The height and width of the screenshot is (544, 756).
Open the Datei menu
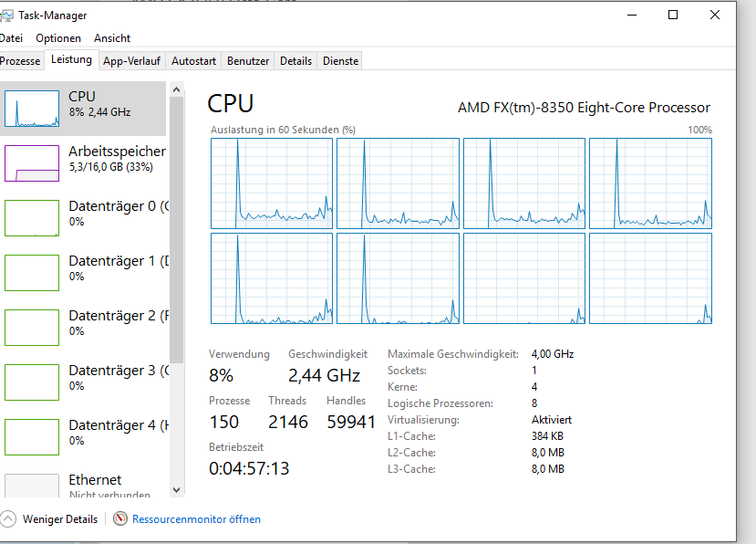(11, 38)
